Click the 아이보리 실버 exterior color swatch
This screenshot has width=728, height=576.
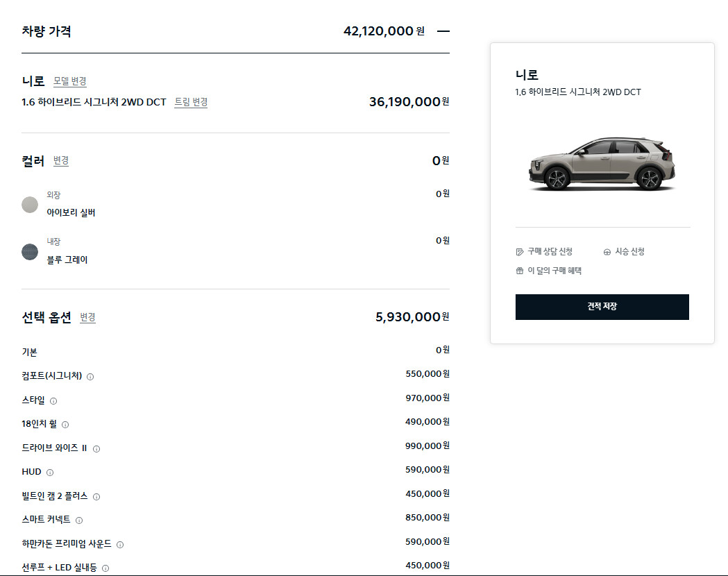click(30, 205)
